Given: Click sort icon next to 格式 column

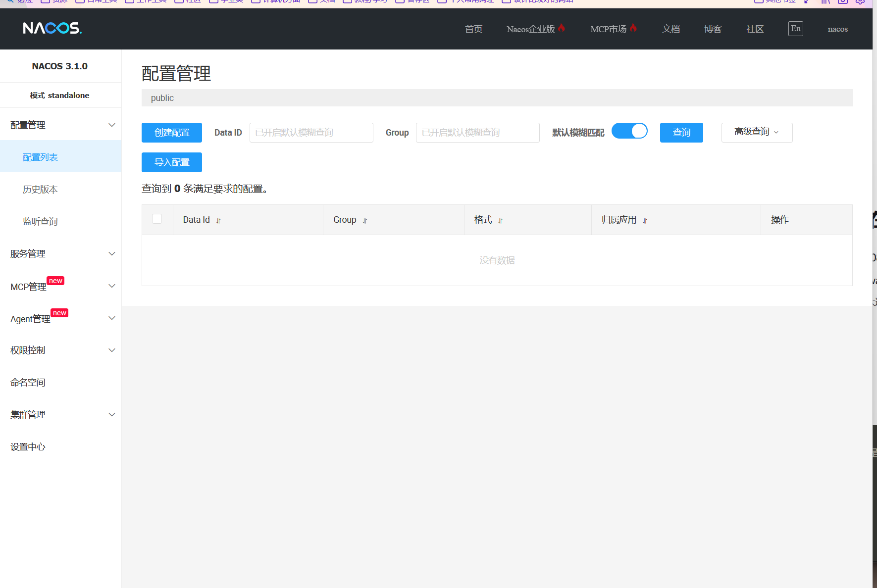Looking at the screenshot, I should pos(500,221).
